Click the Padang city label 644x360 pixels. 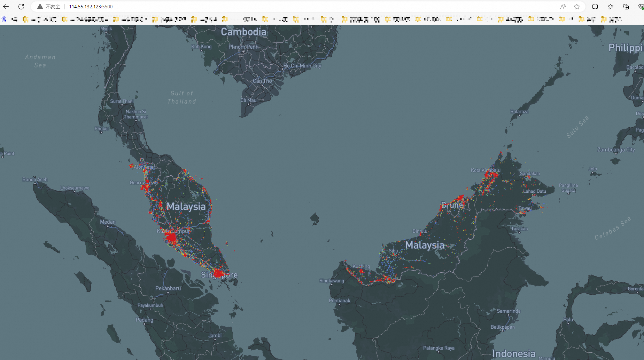point(144,320)
